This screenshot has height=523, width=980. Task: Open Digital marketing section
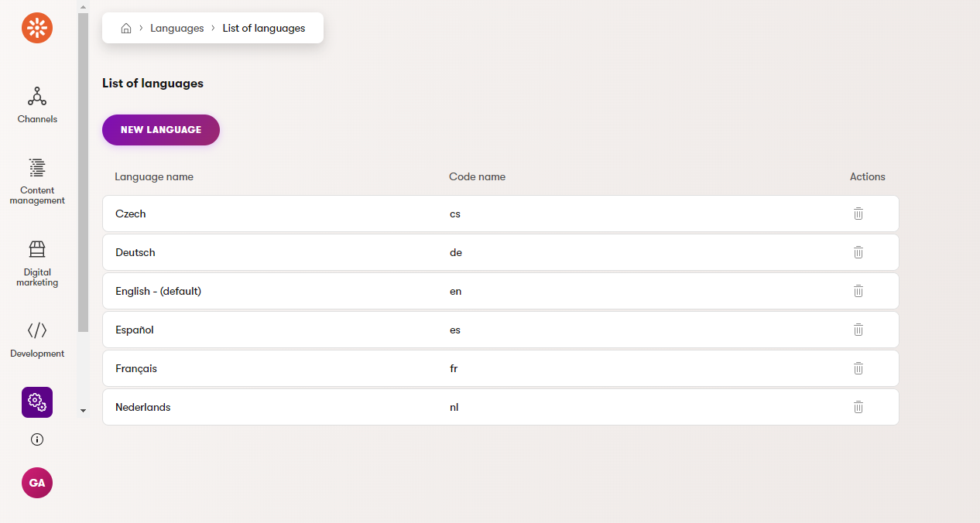[x=37, y=263]
